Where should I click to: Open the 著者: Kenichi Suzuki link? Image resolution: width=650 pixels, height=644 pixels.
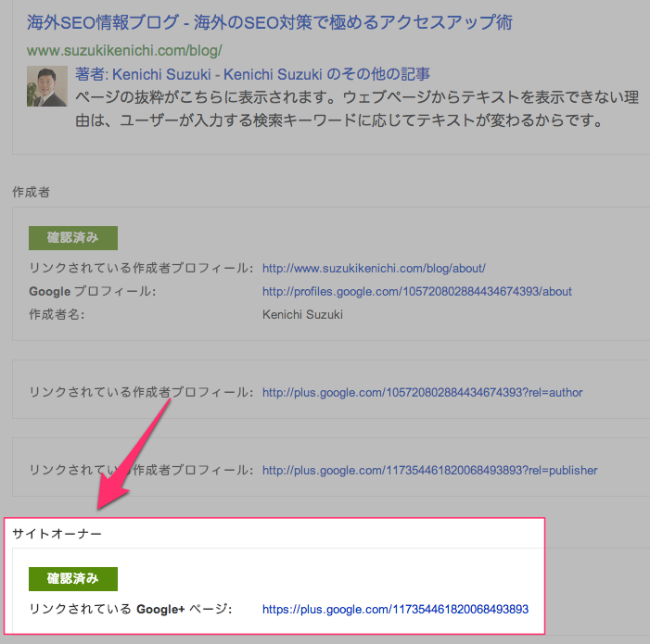(143, 74)
